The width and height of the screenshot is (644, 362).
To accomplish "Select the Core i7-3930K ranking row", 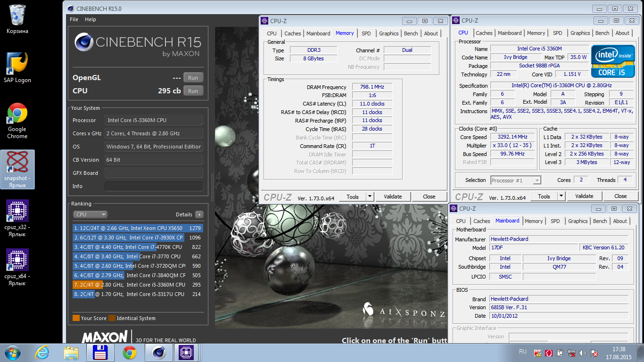I will pos(138,238).
